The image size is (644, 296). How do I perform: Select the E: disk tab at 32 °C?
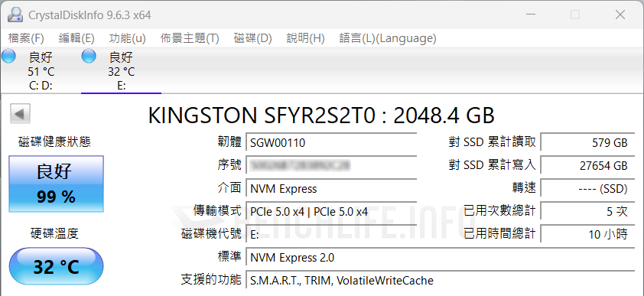click(121, 70)
